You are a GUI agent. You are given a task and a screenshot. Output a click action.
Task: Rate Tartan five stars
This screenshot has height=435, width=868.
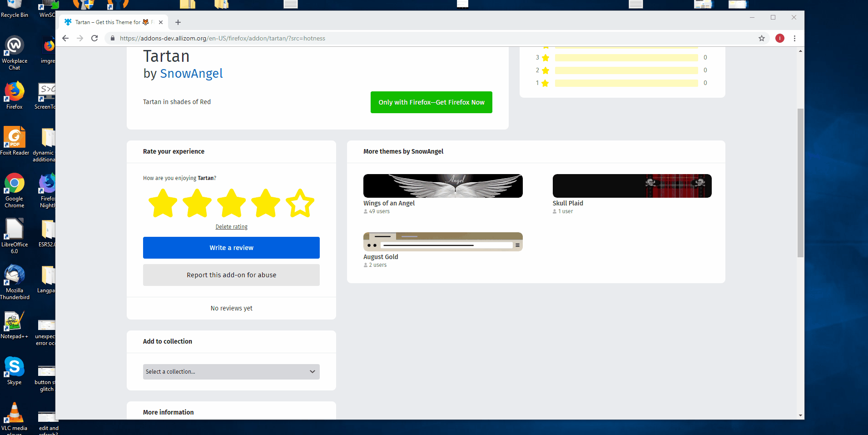coord(300,203)
